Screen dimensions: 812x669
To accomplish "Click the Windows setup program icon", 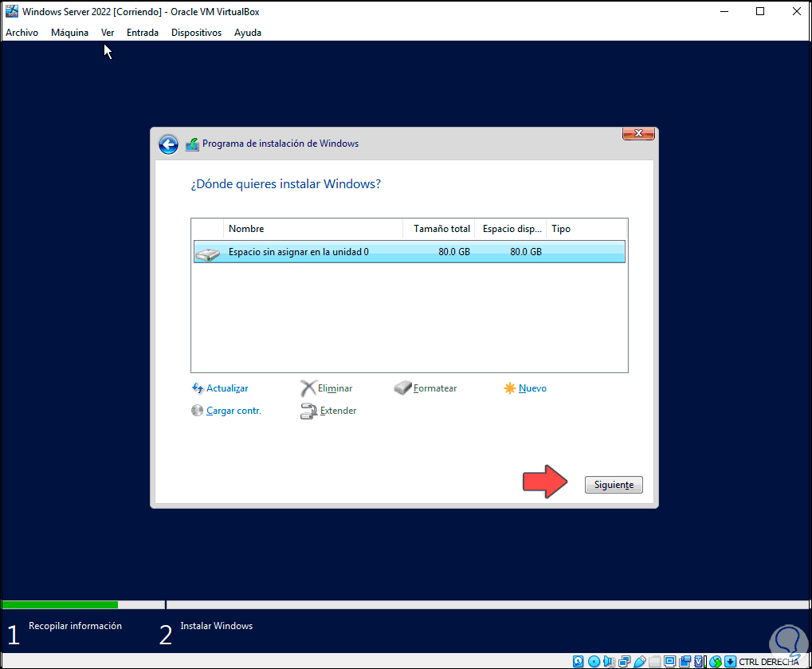I will coord(192,144).
